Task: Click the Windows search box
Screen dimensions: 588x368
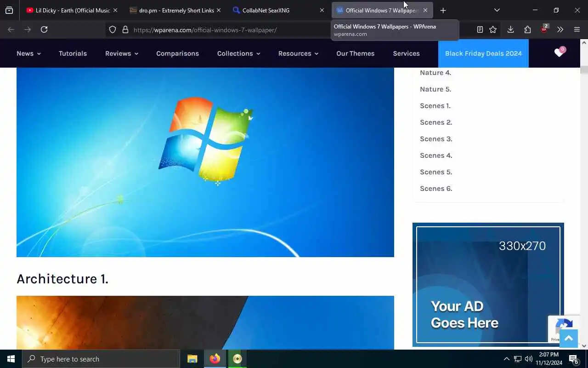Action: [x=101, y=359]
